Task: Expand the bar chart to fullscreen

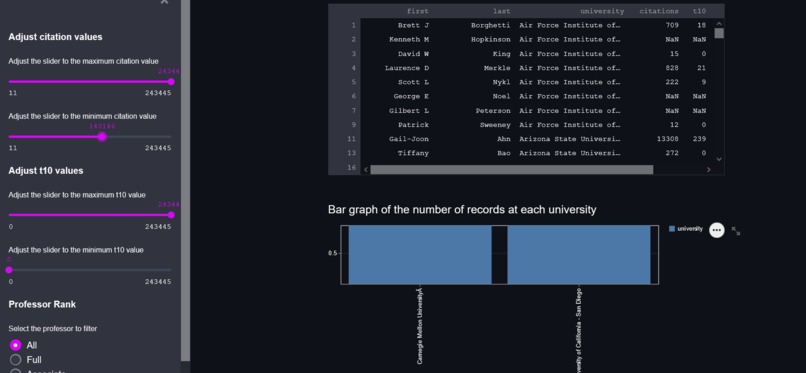Action: tap(736, 231)
